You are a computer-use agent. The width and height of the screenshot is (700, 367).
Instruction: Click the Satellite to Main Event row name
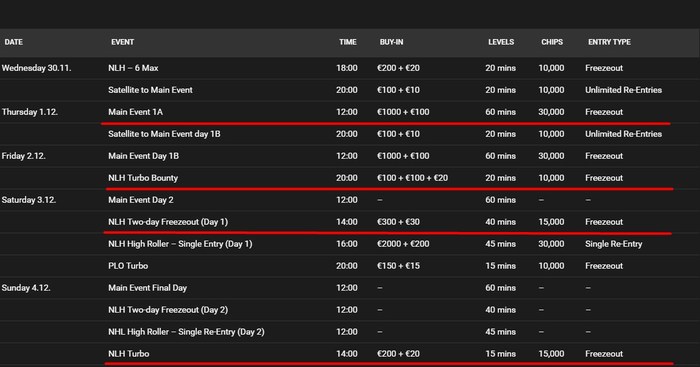[150, 90]
